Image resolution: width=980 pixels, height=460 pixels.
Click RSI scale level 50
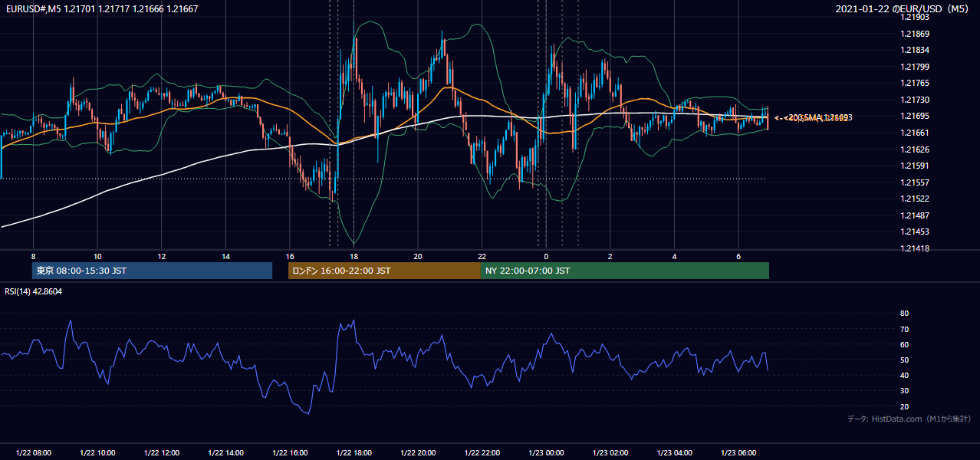tap(905, 360)
